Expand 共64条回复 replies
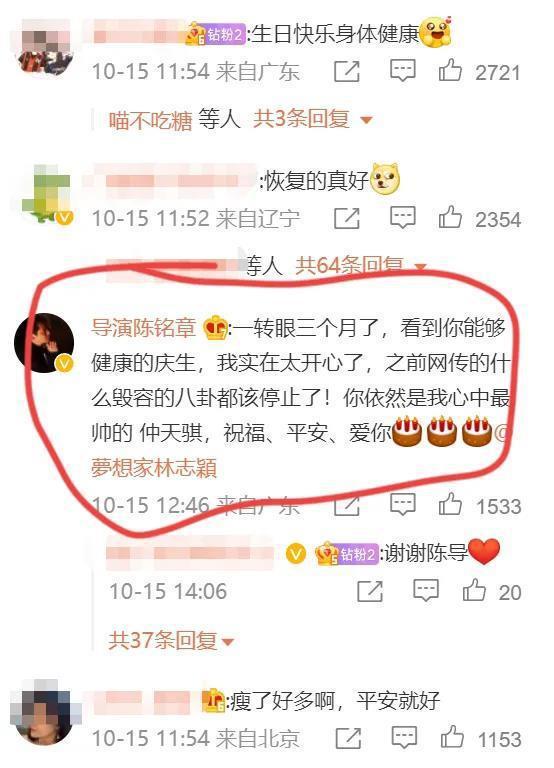 pyautogui.click(x=361, y=265)
